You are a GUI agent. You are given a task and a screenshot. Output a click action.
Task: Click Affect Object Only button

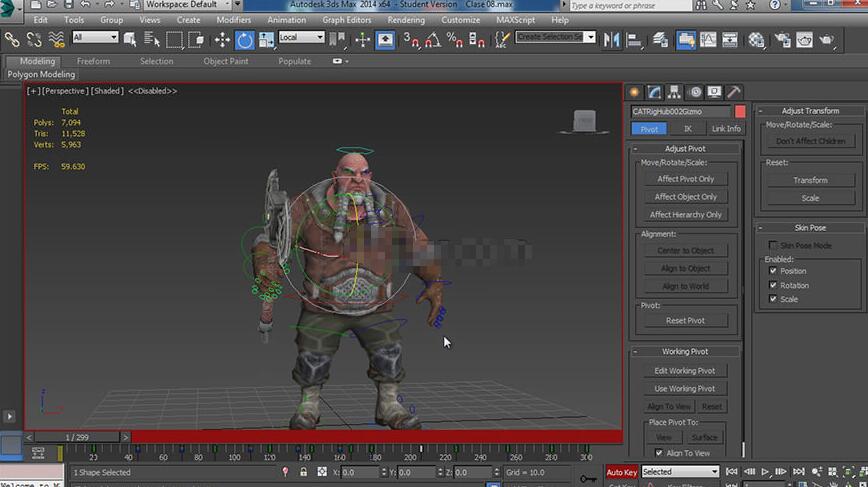685,196
